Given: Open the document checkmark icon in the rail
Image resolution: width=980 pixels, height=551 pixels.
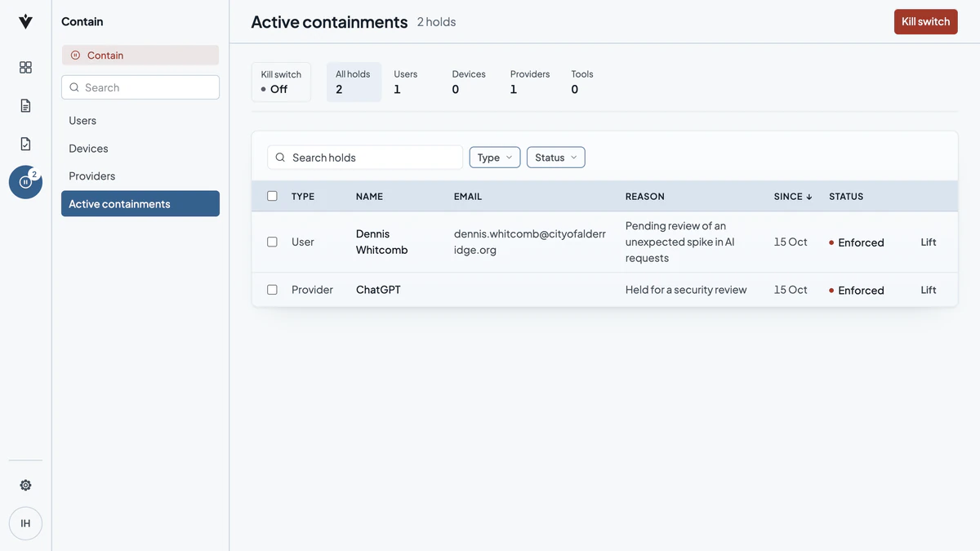Looking at the screenshot, I should coord(25,144).
